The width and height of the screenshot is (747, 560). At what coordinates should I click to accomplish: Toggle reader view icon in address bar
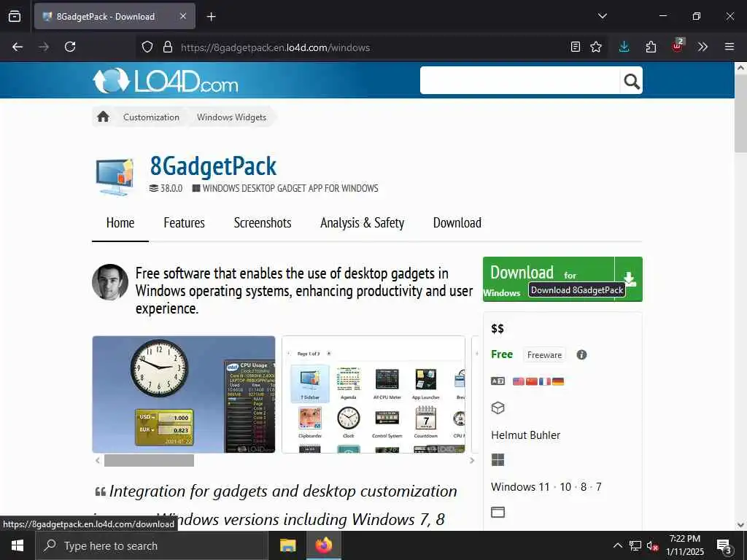(x=576, y=47)
